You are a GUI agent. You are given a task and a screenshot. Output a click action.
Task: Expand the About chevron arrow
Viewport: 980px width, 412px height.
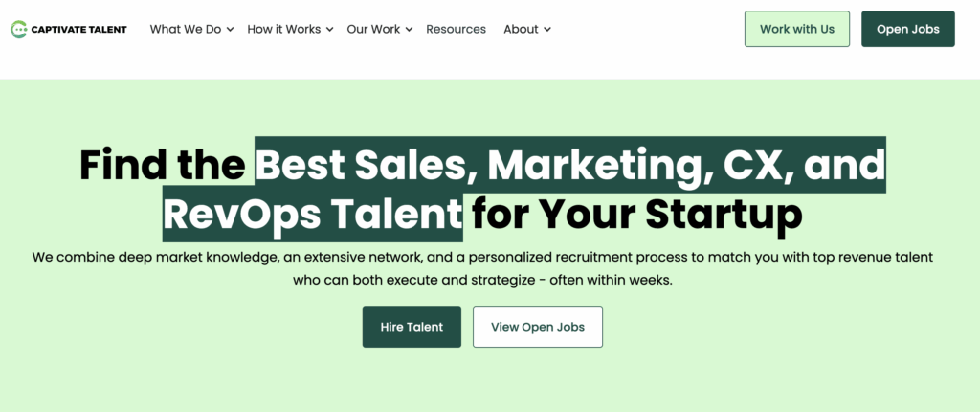point(547,30)
